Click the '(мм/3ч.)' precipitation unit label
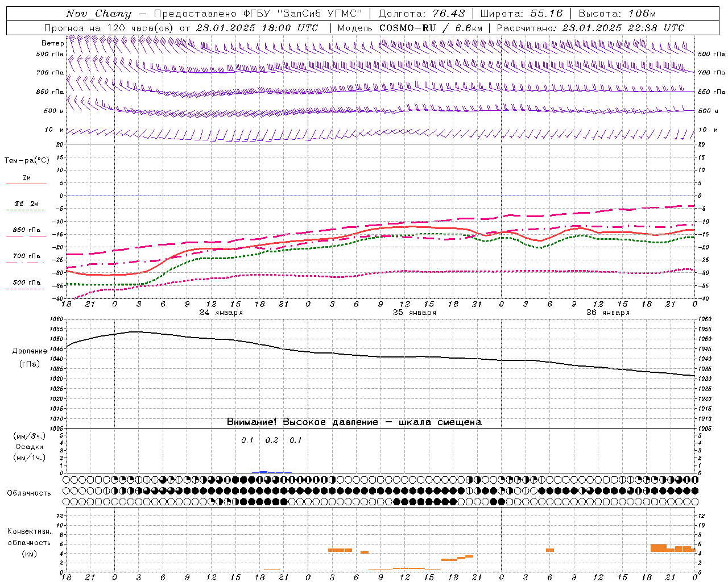 point(30,436)
